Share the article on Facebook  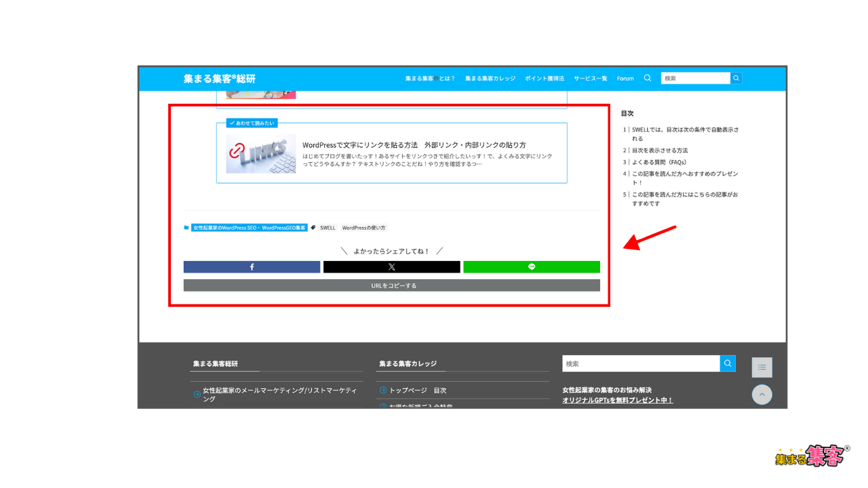click(252, 267)
